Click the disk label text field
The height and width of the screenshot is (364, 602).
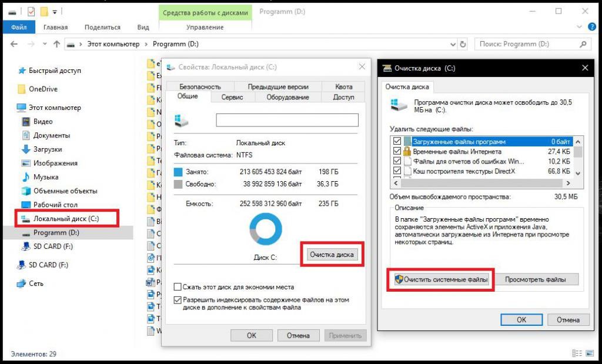[287, 120]
